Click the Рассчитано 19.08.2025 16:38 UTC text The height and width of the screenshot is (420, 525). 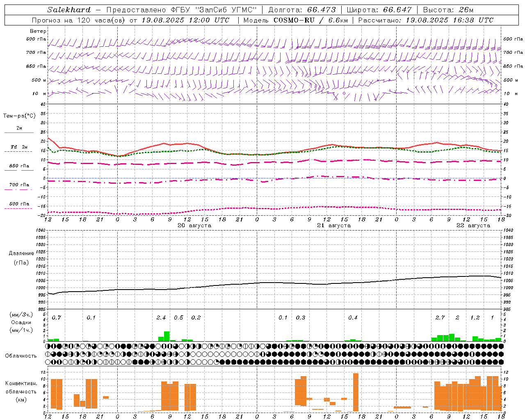tap(426, 20)
